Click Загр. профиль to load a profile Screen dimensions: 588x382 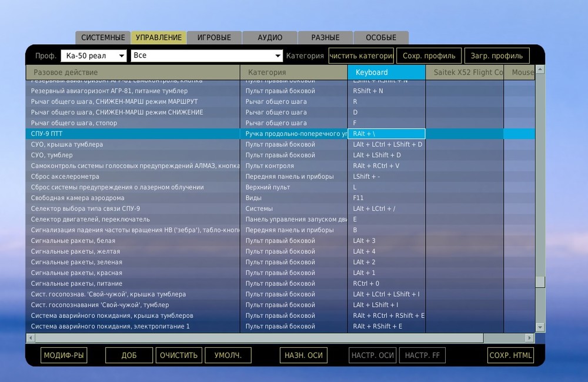(x=496, y=55)
